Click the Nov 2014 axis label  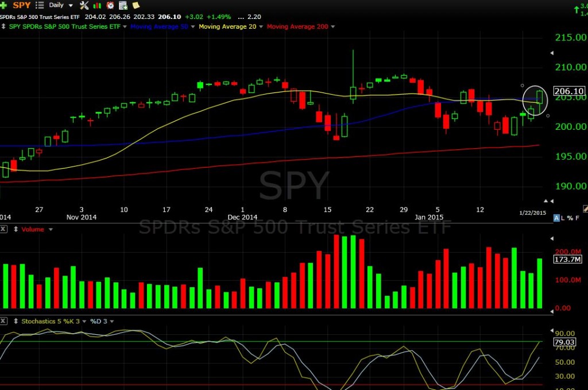click(x=82, y=217)
